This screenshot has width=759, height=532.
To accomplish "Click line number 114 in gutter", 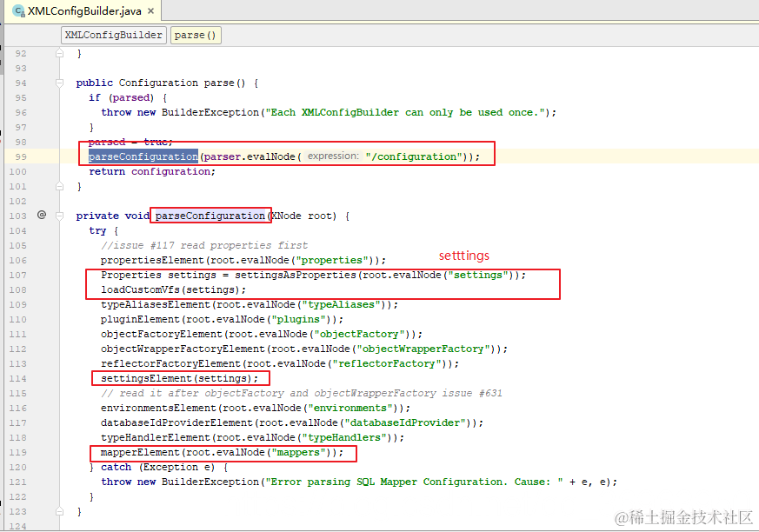I will 18,378.
